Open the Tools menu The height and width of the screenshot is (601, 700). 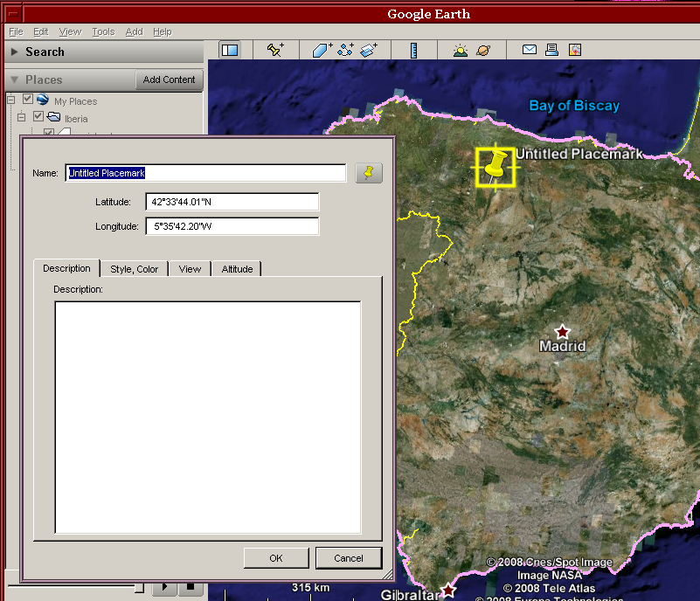(x=104, y=31)
